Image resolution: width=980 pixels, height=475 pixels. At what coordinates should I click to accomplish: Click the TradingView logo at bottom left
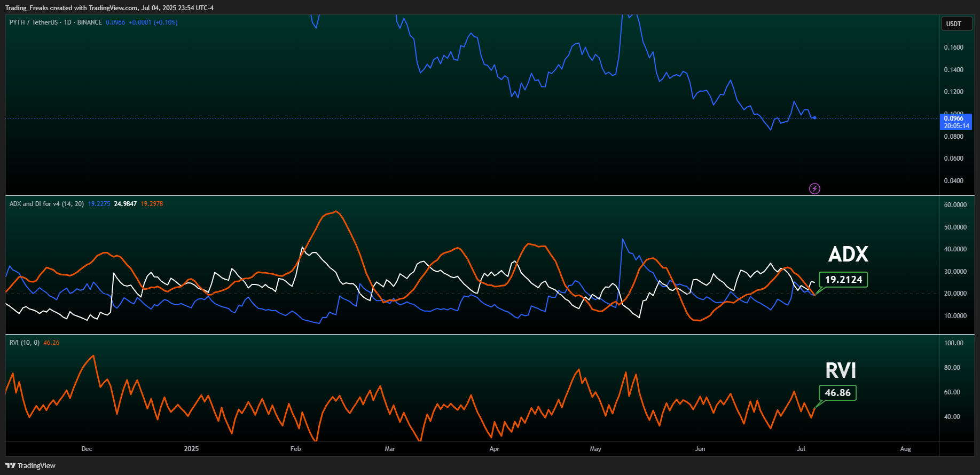coord(30,465)
